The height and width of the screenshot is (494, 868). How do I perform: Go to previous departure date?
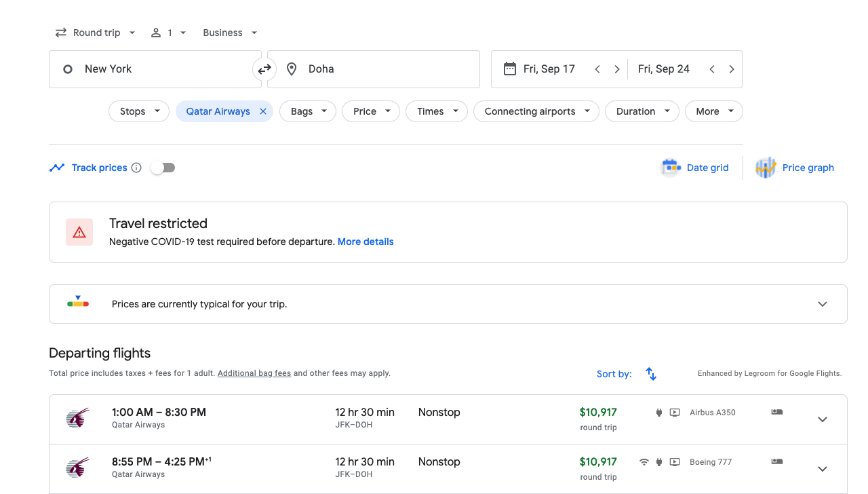(597, 69)
